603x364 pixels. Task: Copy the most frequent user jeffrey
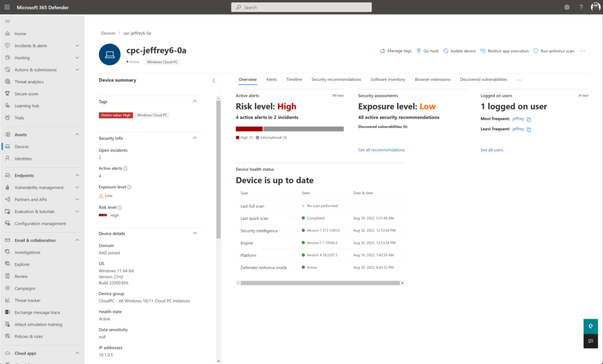pos(529,120)
